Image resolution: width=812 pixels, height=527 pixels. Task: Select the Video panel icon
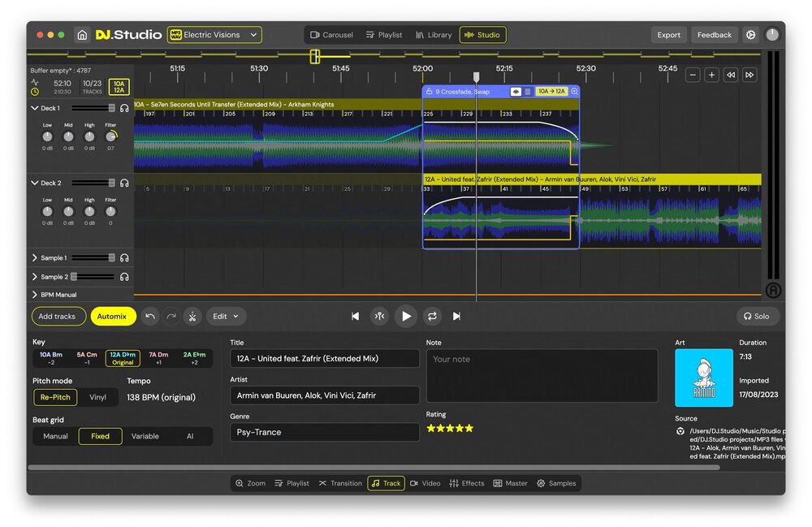(425, 482)
